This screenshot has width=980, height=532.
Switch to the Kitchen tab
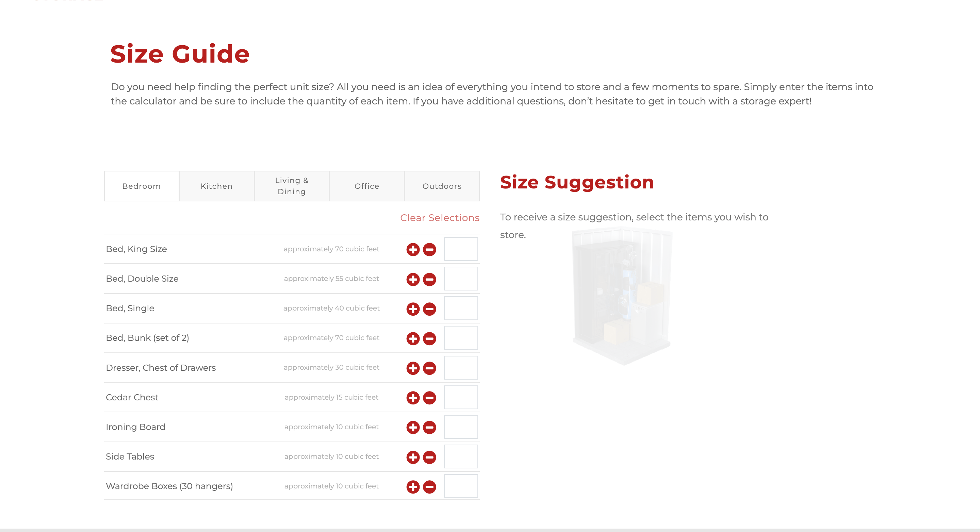216,186
